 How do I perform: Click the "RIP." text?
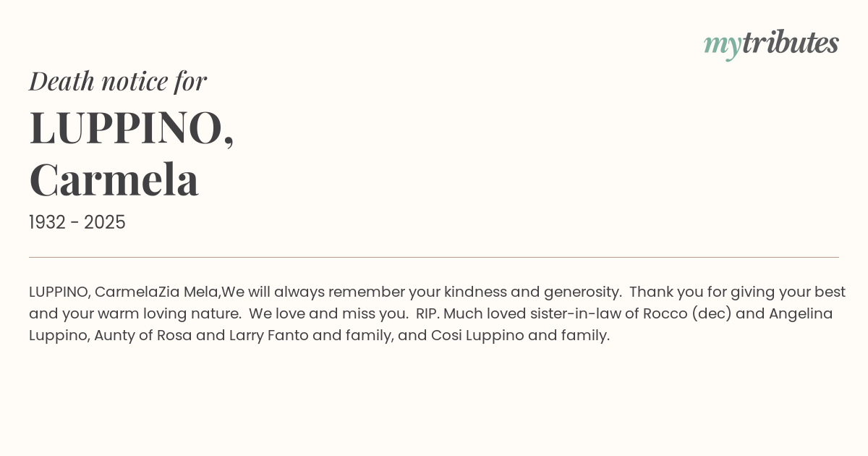pos(427,314)
